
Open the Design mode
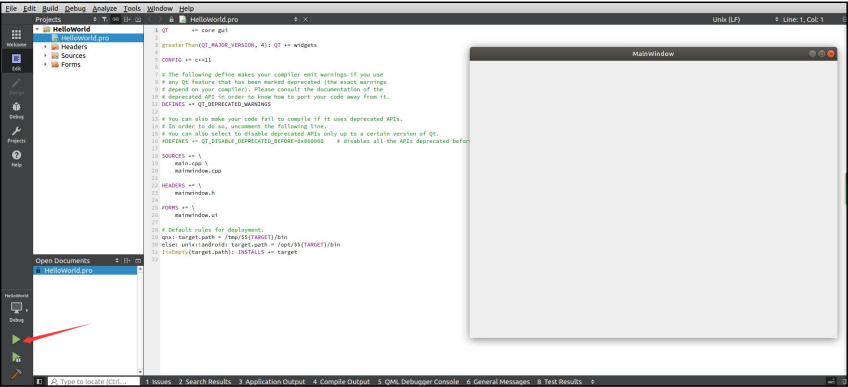coord(16,85)
